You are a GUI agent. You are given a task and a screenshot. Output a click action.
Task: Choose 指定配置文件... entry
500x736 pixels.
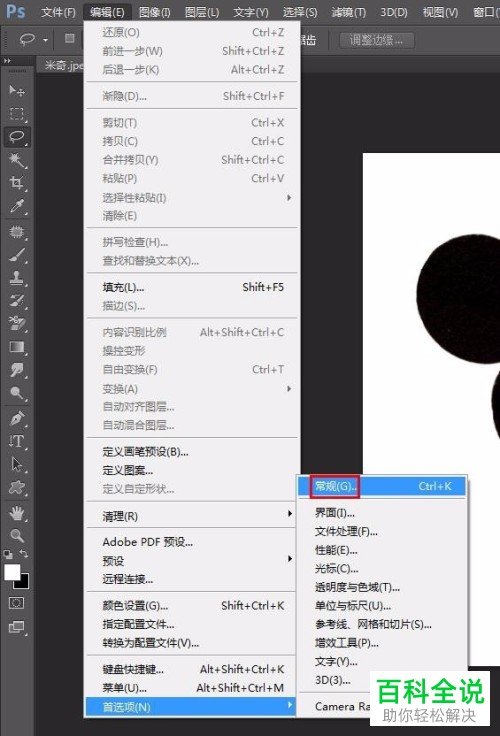pos(192,624)
